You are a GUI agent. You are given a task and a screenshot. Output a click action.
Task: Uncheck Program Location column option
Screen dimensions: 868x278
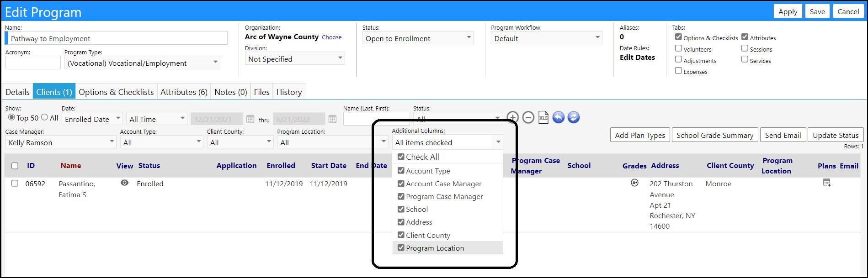click(x=401, y=248)
